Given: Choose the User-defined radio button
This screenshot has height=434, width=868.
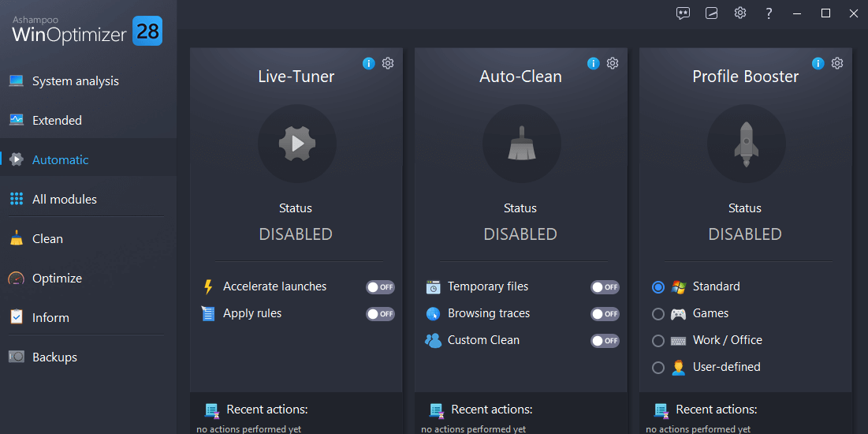Looking at the screenshot, I should click(658, 367).
